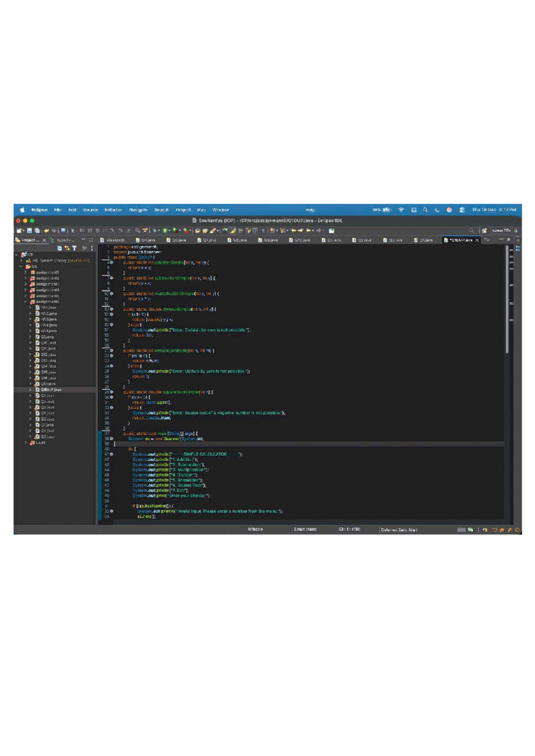Viewport: 535px width, 756px height.
Task: Click the toolbar search magnifier icon
Action: 471,231
